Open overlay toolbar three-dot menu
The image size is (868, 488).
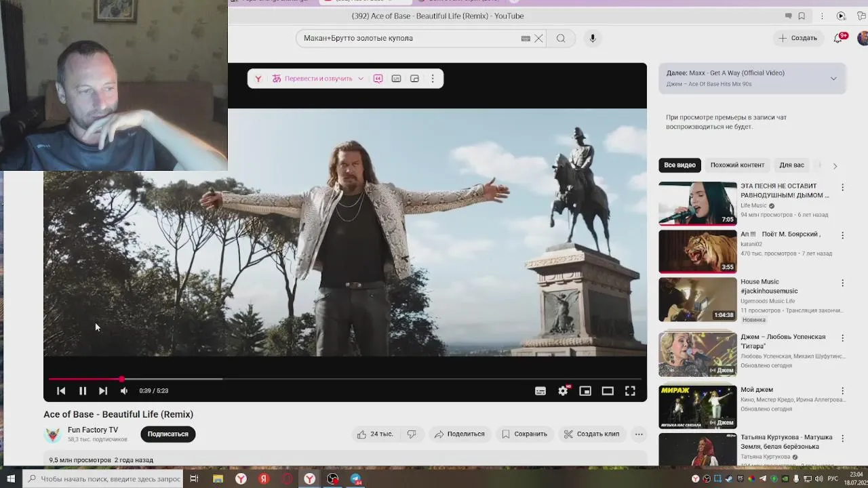click(x=433, y=79)
